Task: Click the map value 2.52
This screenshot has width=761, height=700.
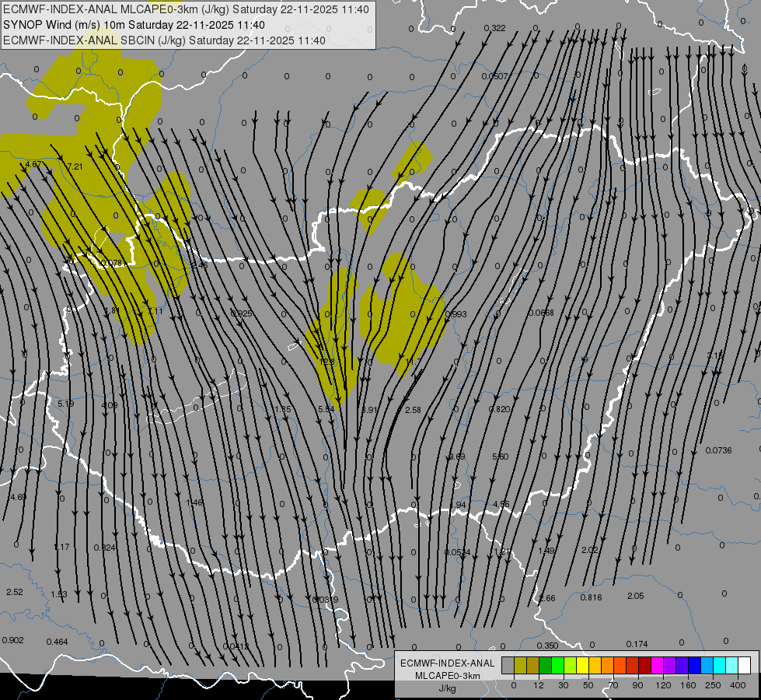Action: pyautogui.click(x=15, y=592)
